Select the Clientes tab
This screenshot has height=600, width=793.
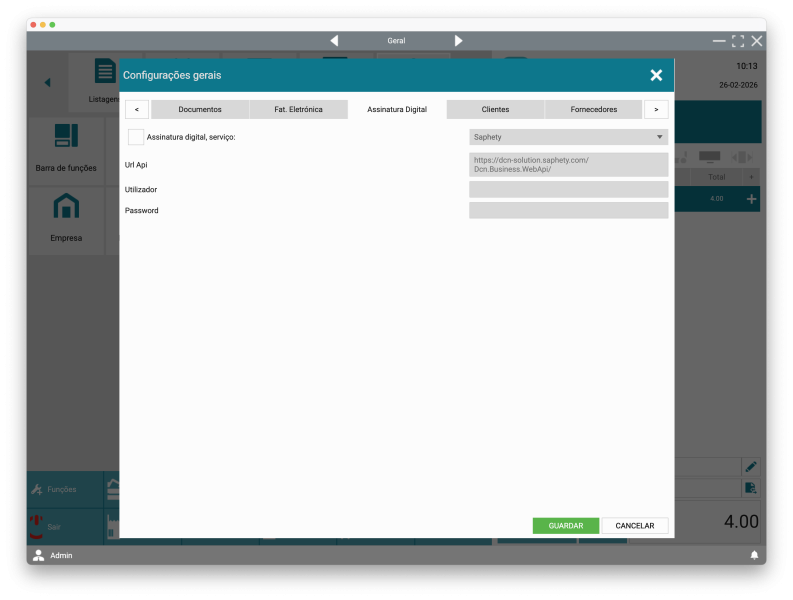495,109
